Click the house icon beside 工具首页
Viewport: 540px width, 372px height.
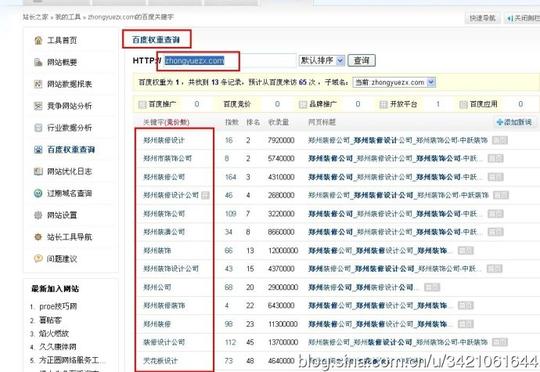pyautogui.click(x=38, y=40)
